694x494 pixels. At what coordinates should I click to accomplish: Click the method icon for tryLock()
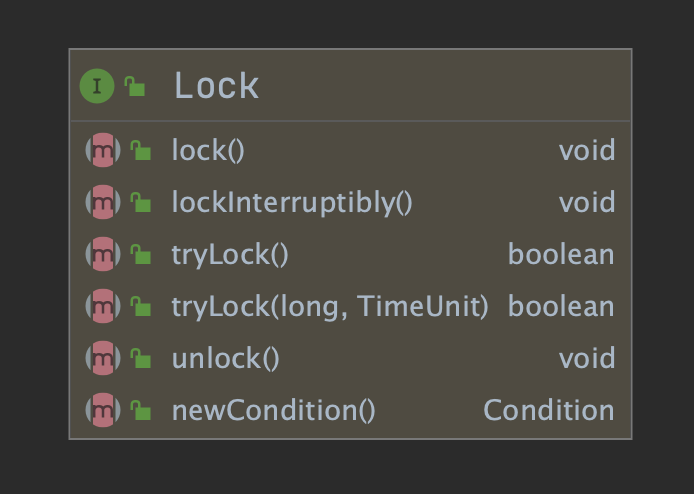tap(103, 255)
